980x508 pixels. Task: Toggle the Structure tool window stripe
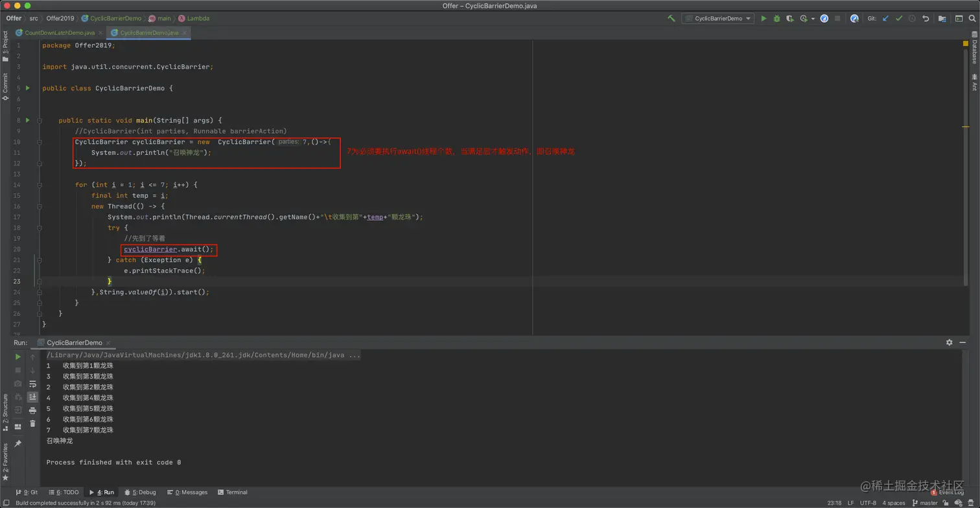coord(5,412)
